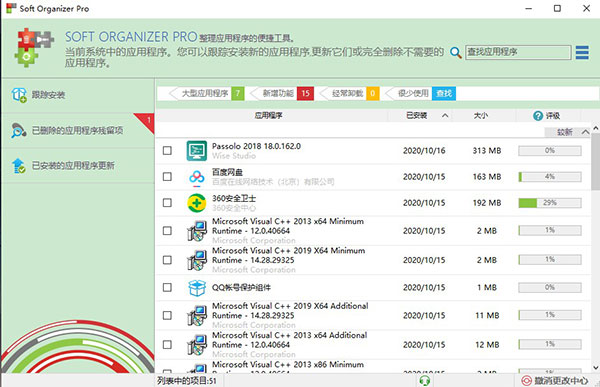Click the 列表中的项目:51 status text

point(186,380)
